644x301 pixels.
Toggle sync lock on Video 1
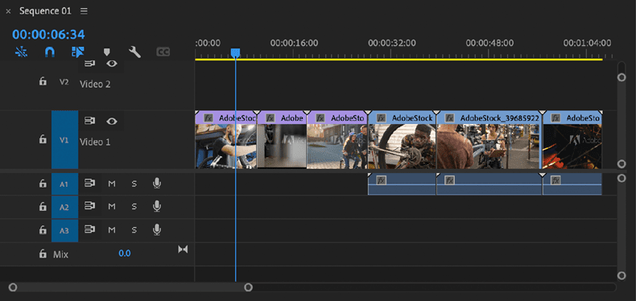tap(89, 122)
